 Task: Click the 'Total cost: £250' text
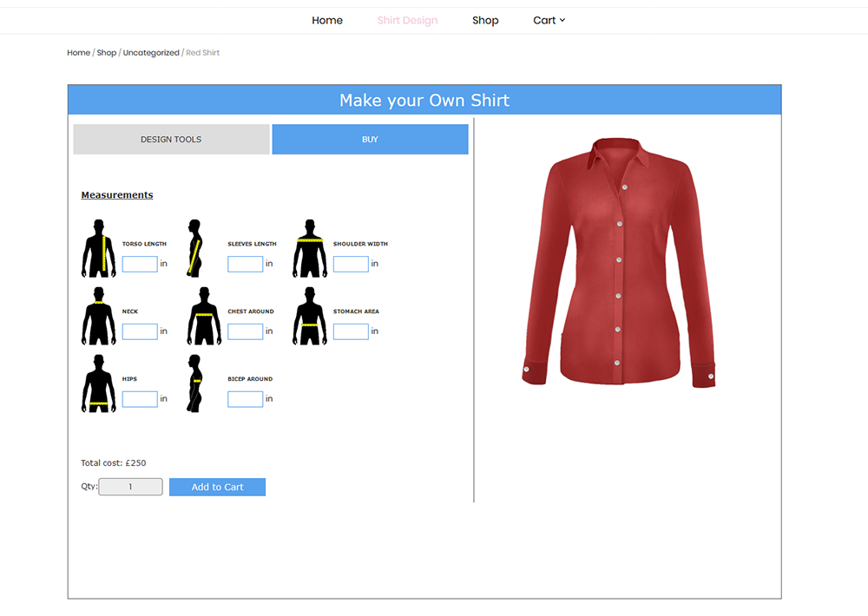114,463
